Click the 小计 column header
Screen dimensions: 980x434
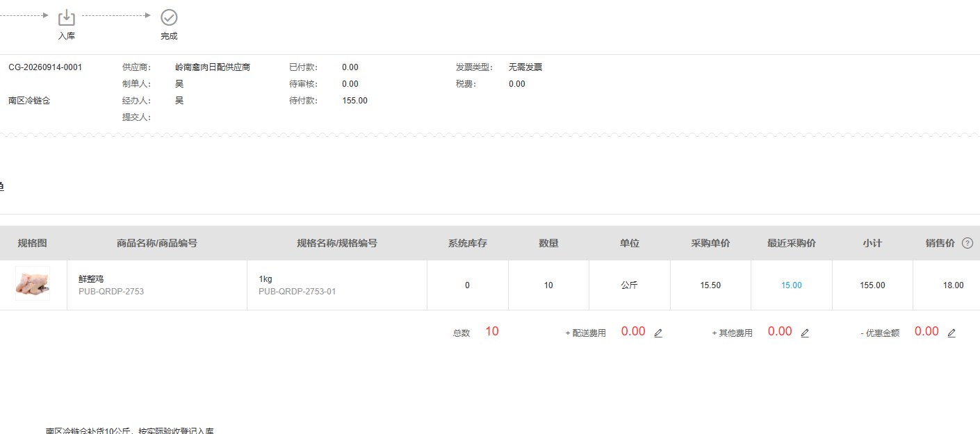pyautogui.click(x=872, y=243)
